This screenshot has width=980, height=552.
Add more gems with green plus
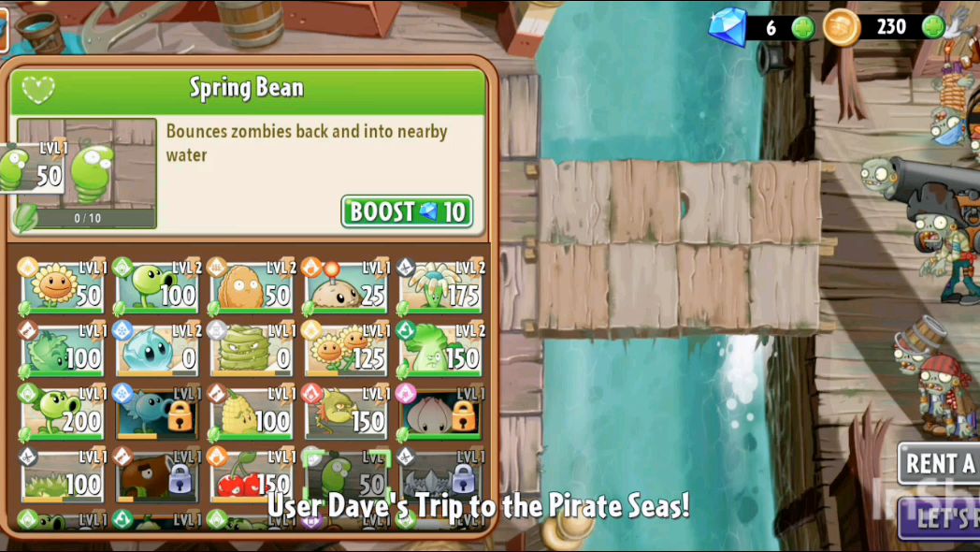(x=803, y=28)
